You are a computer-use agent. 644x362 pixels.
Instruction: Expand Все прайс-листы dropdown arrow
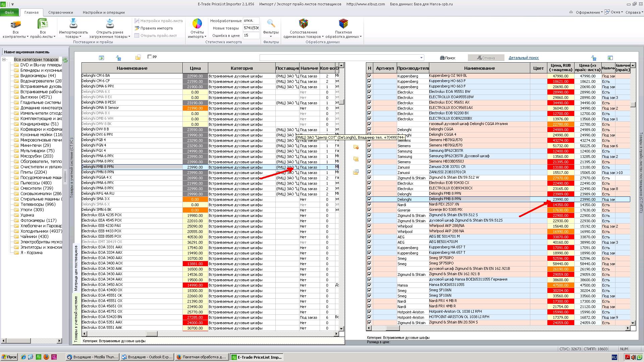54,37
